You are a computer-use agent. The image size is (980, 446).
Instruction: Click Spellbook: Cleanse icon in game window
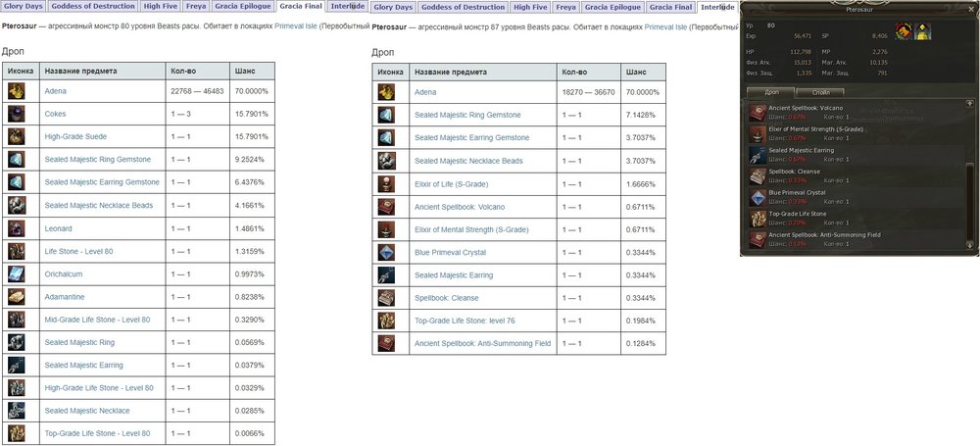click(x=758, y=176)
